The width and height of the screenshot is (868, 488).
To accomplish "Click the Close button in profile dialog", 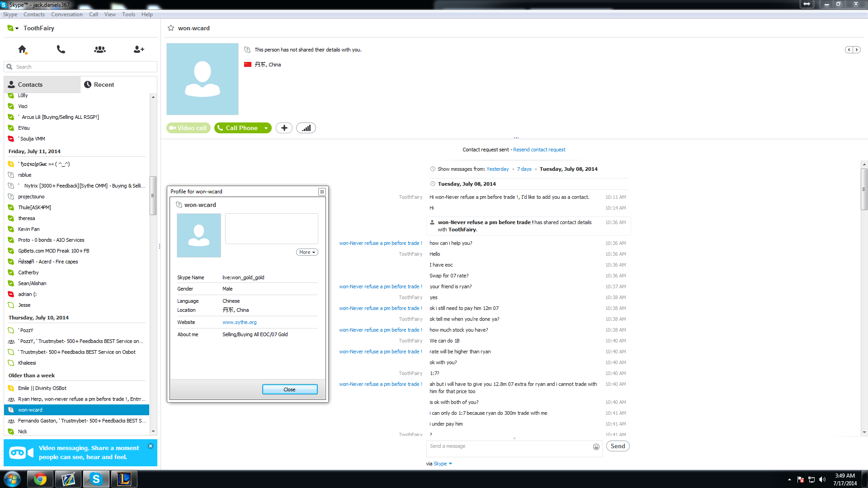I will (290, 389).
